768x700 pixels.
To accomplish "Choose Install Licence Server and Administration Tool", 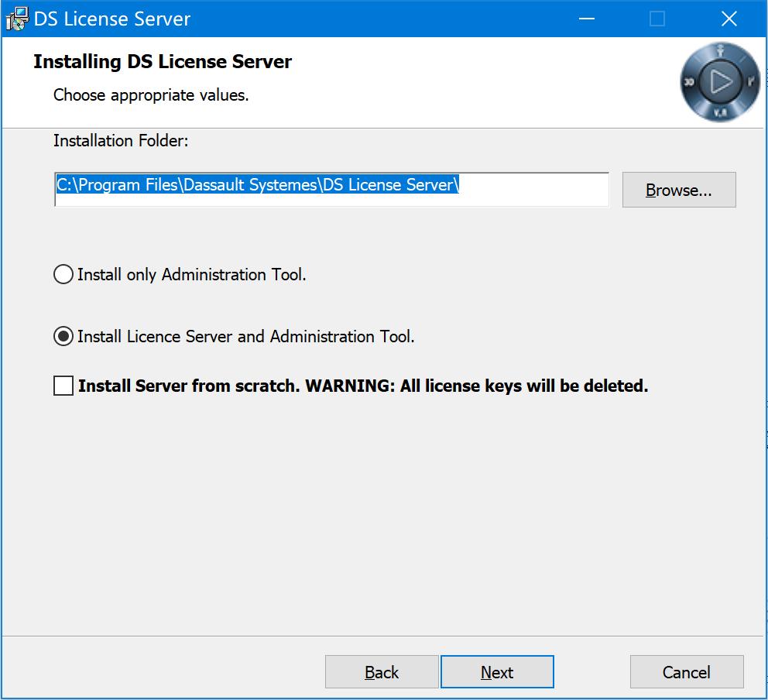I will coord(63,336).
